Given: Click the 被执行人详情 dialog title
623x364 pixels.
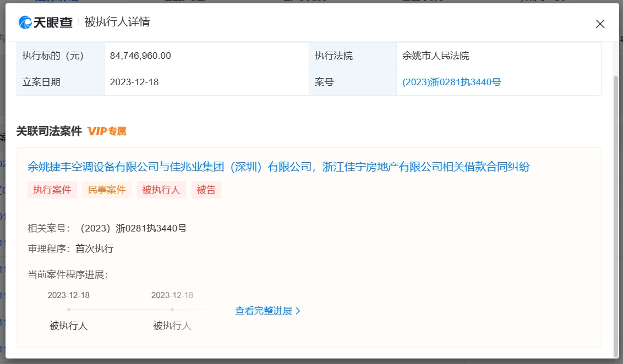Looking at the screenshot, I should (117, 22).
